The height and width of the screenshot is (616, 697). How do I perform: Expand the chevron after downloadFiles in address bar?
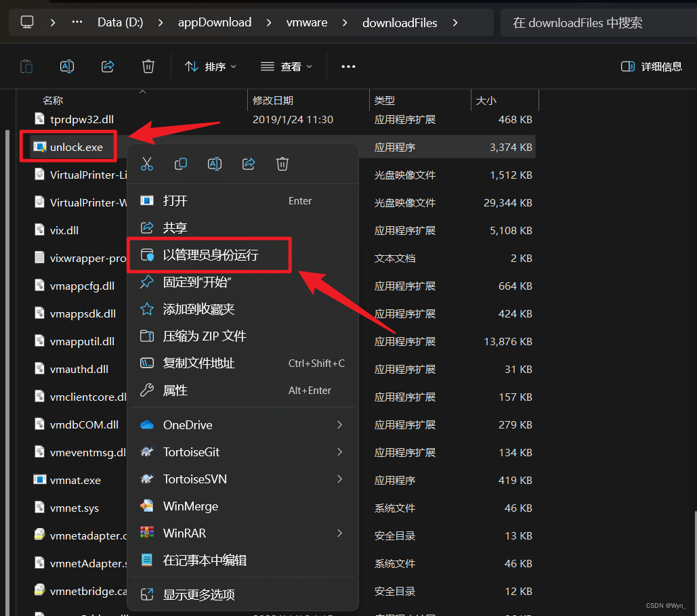pyautogui.click(x=455, y=22)
